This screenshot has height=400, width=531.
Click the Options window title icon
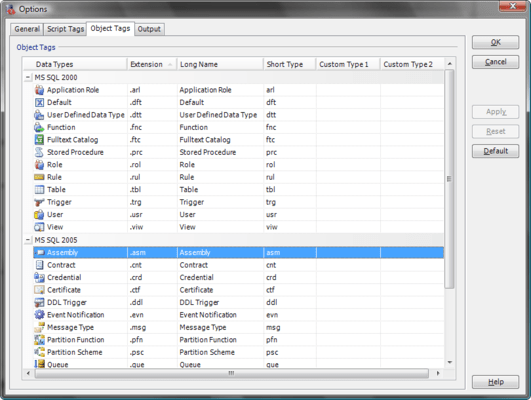[10, 9]
